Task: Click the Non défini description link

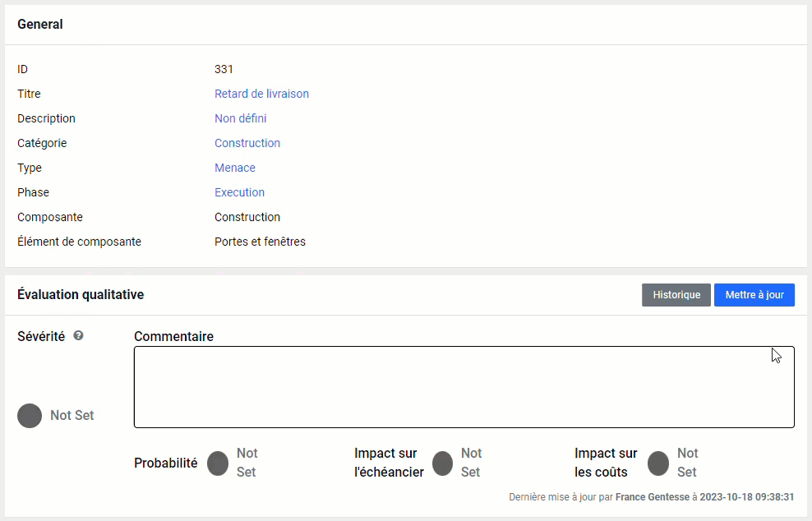Action: tap(240, 118)
